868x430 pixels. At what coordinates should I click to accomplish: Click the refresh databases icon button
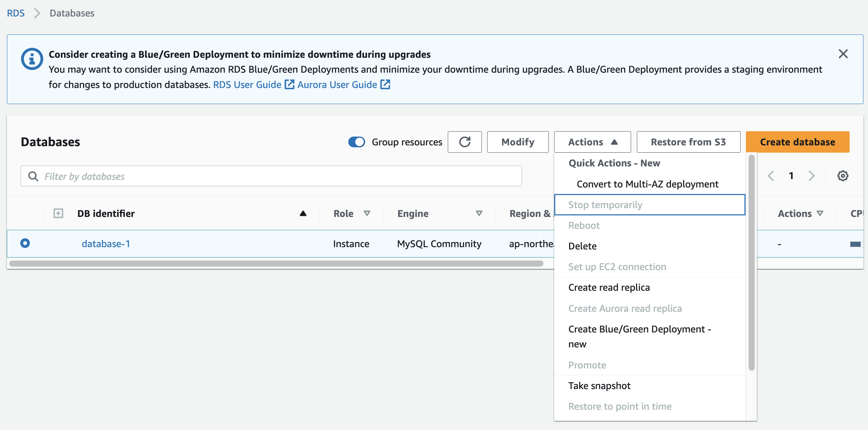click(465, 142)
